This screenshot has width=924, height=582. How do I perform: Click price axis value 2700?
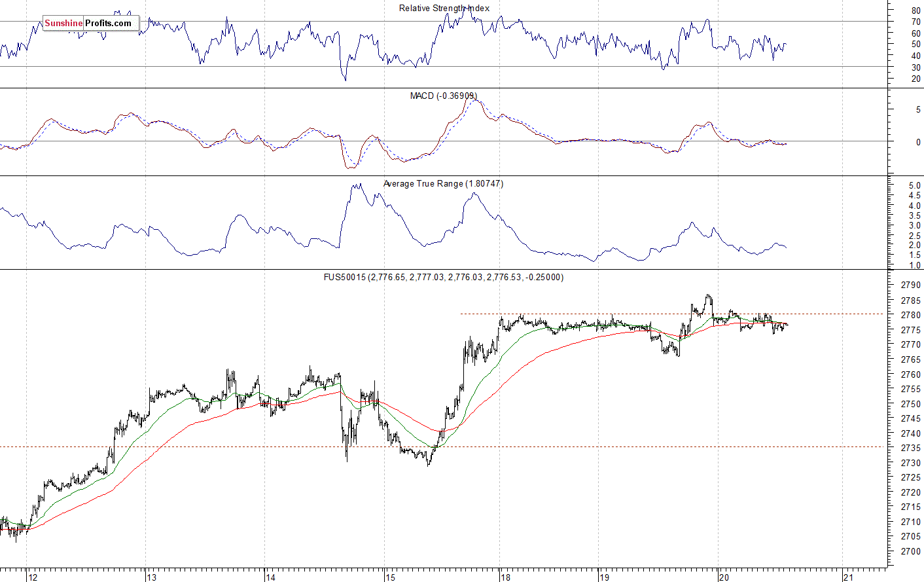(x=911, y=552)
